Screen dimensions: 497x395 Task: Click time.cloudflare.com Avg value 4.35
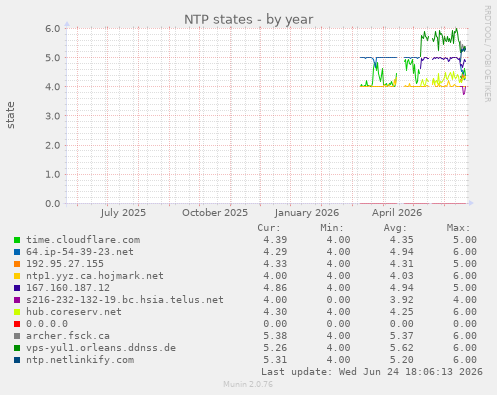click(x=402, y=240)
